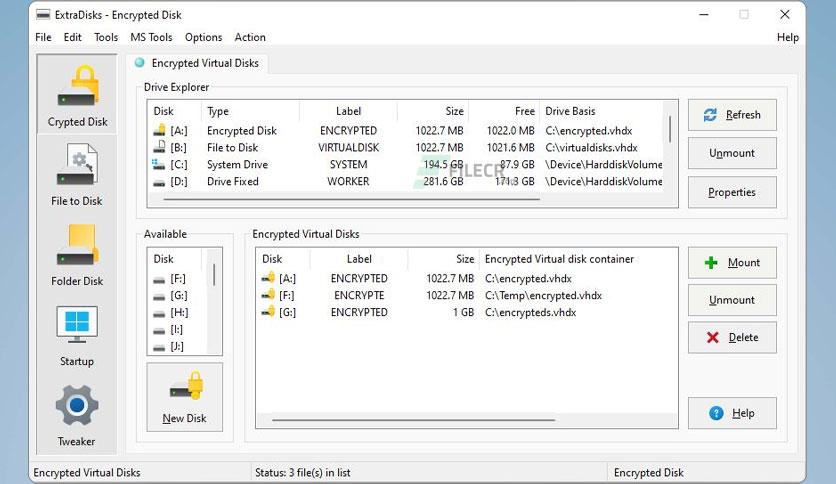The width and height of the screenshot is (836, 484).
Task: Click the Free column header
Action: coord(504,111)
